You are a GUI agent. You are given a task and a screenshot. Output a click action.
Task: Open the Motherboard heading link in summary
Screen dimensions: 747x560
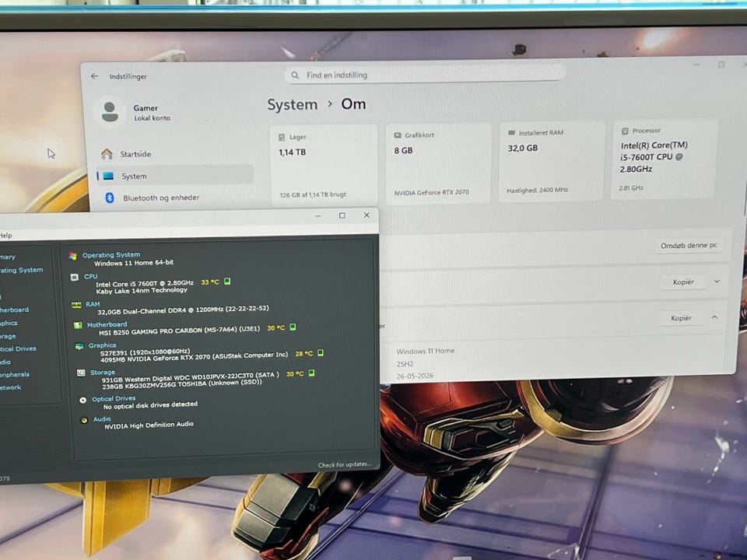click(x=107, y=324)
